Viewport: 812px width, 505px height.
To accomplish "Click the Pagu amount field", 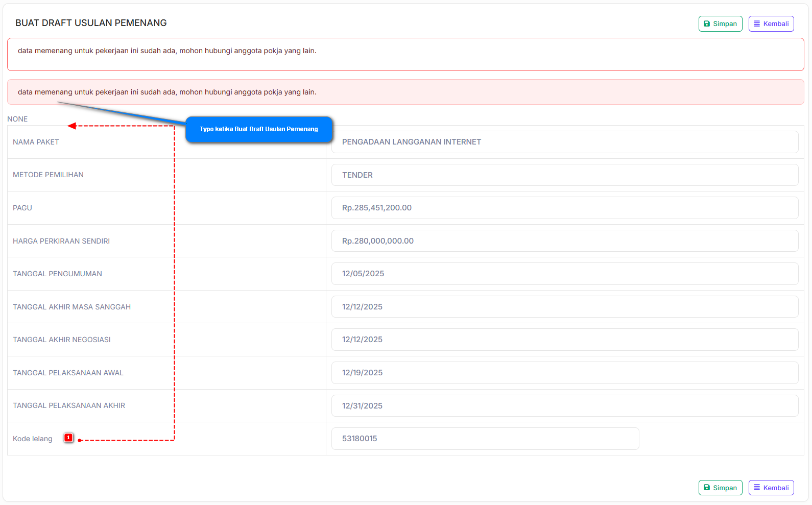I will coord(564,208).
